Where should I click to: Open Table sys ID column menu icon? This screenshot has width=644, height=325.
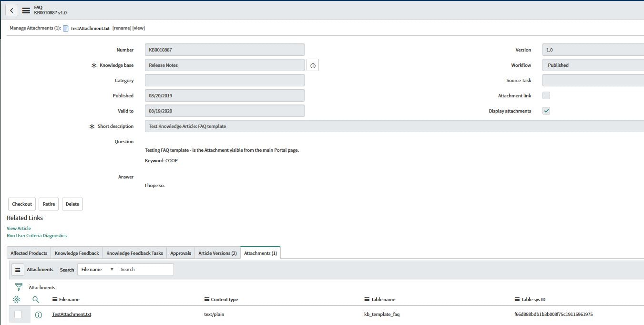(517, 299)
